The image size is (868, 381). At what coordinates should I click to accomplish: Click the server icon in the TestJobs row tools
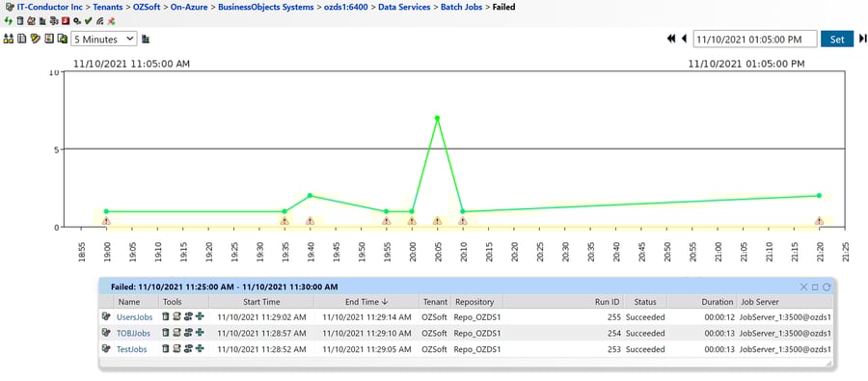188,349
